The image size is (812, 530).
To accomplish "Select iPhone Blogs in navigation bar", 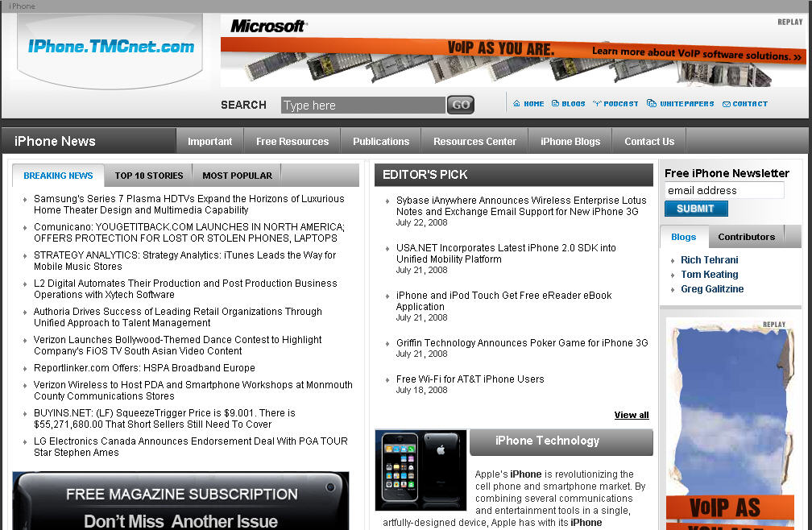I will [570, 142].
